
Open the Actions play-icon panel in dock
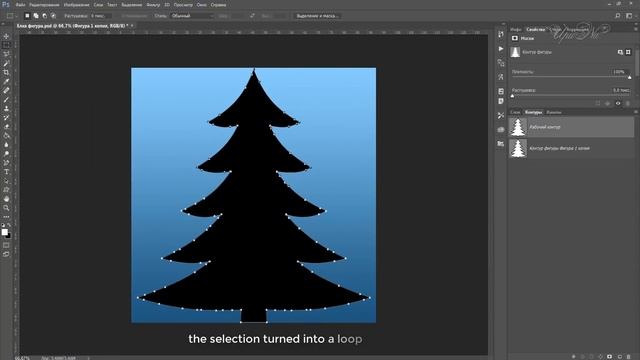(501, 49)
